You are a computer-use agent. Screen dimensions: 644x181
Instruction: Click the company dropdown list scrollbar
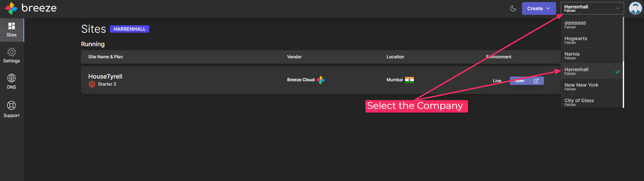pos(623,62)
